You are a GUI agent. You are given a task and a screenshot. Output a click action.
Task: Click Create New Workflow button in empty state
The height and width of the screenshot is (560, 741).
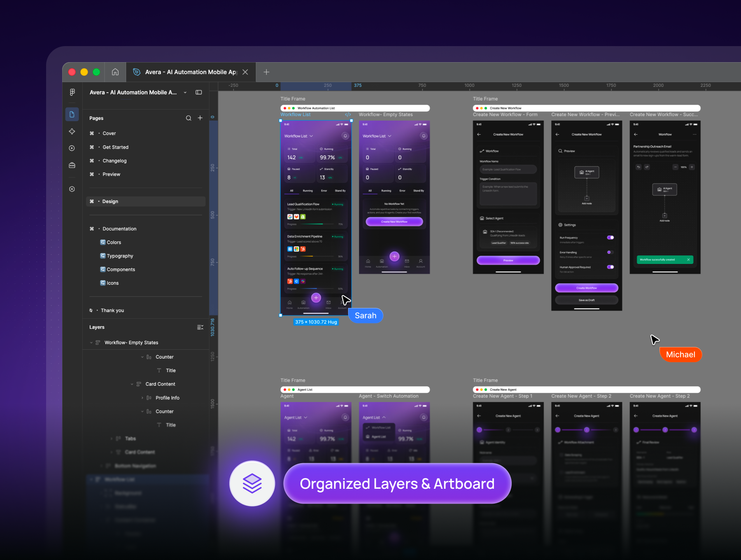click(394, 222)
